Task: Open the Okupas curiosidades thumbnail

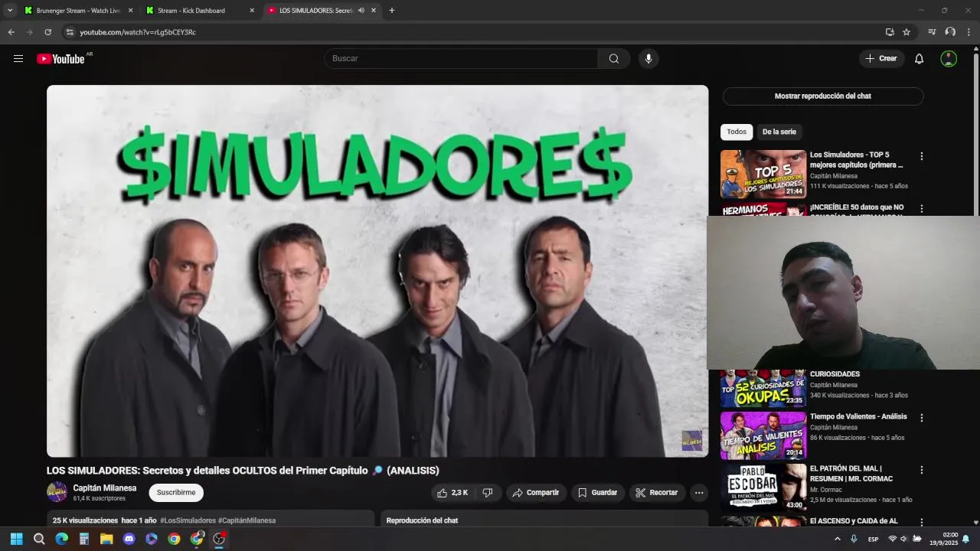Action: (763, 388)
